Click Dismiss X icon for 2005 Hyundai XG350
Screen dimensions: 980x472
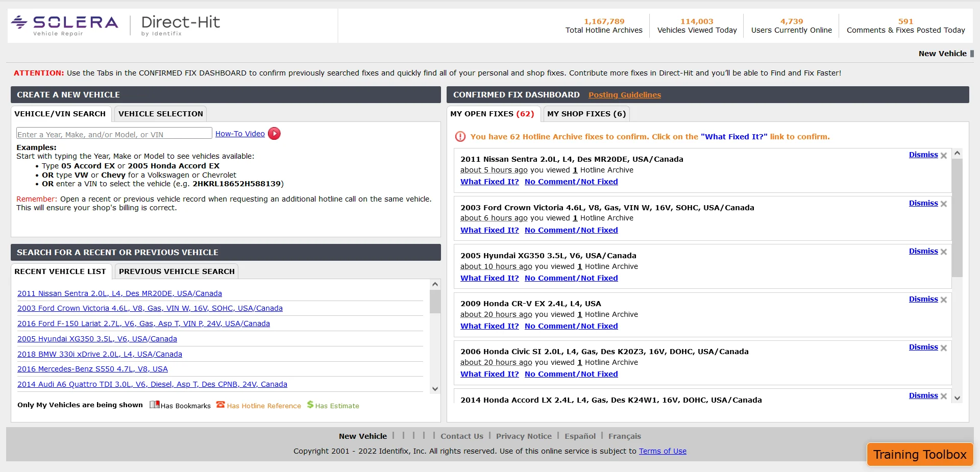pyautogui.click(x=944, y=252)
